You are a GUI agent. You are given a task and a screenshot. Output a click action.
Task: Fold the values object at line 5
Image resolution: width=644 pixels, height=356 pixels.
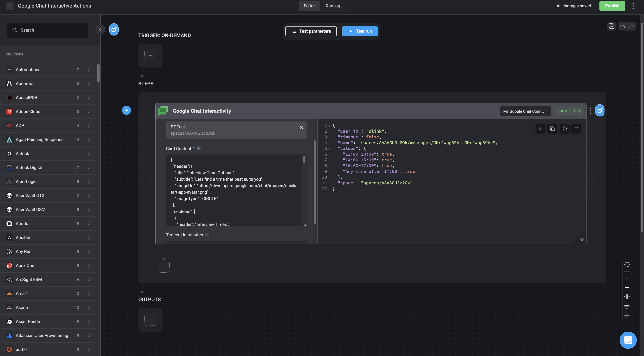point(330,149)
